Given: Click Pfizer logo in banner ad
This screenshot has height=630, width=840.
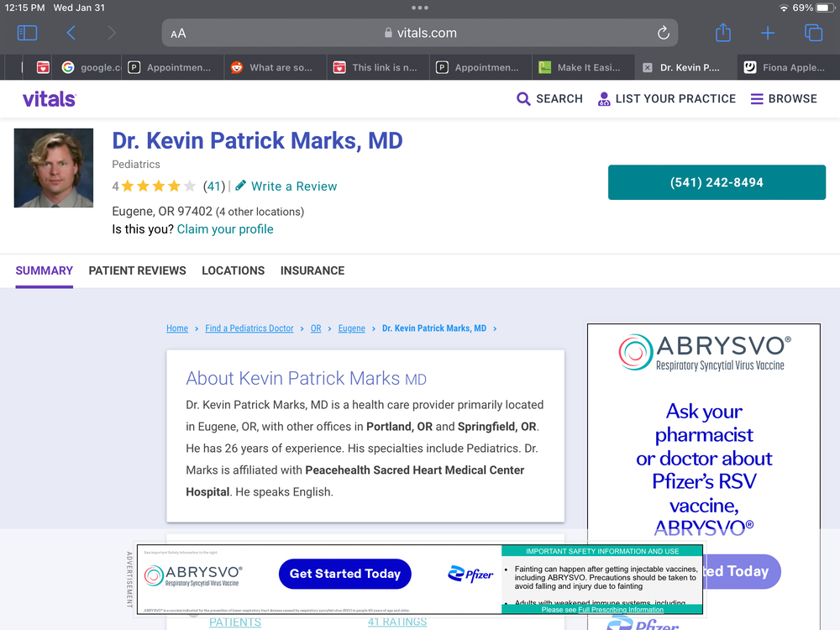Looking at the screenshot, I should [x=470, y=575].
